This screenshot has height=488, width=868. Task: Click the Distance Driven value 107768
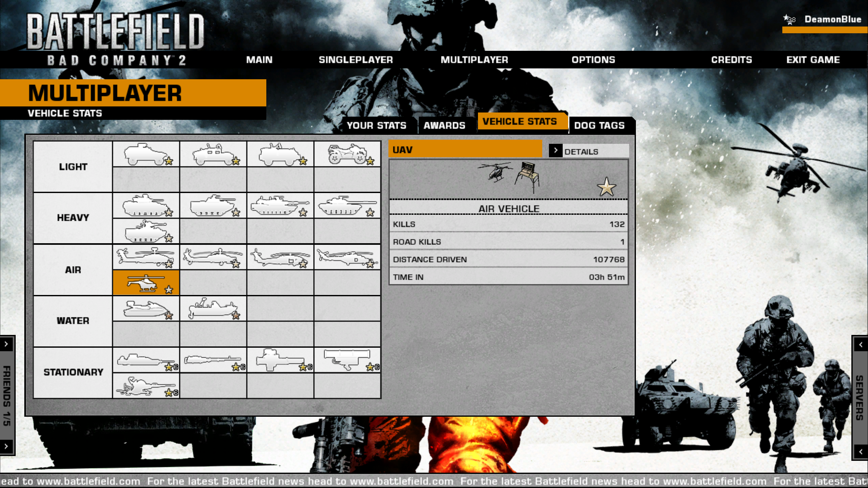[609, 259]
